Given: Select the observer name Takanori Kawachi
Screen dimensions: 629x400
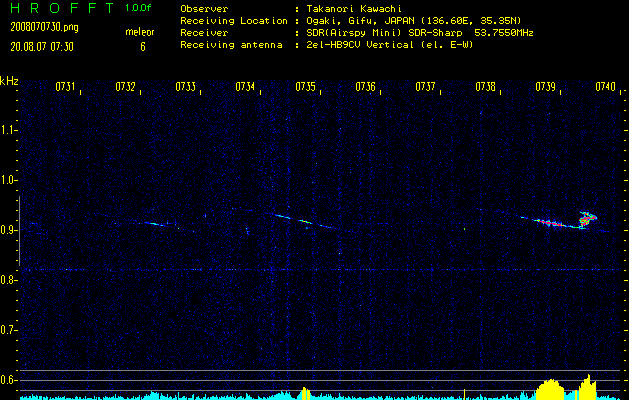Looking at the screenshot, I should [x=354, y=9].
